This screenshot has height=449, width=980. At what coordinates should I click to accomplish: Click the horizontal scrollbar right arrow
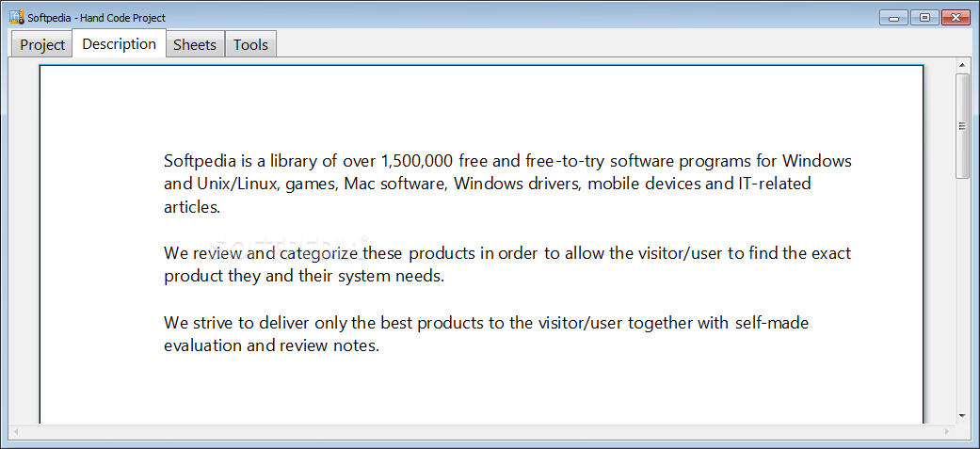tap(947, 431)
